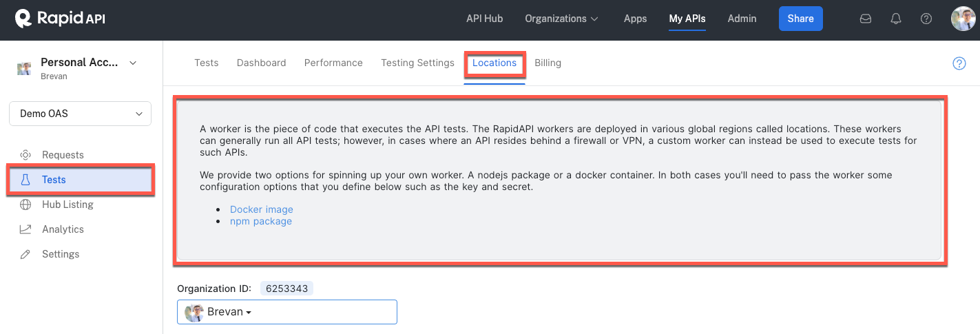Select the Locations tab
The width and height of the screenshot is (980, 334).
click(x=494, y=63)
